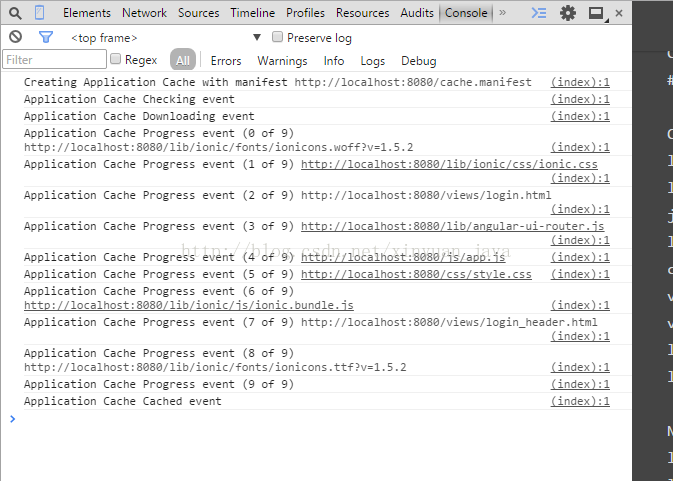Select the Console tab
673x481 pixels.
466,13
